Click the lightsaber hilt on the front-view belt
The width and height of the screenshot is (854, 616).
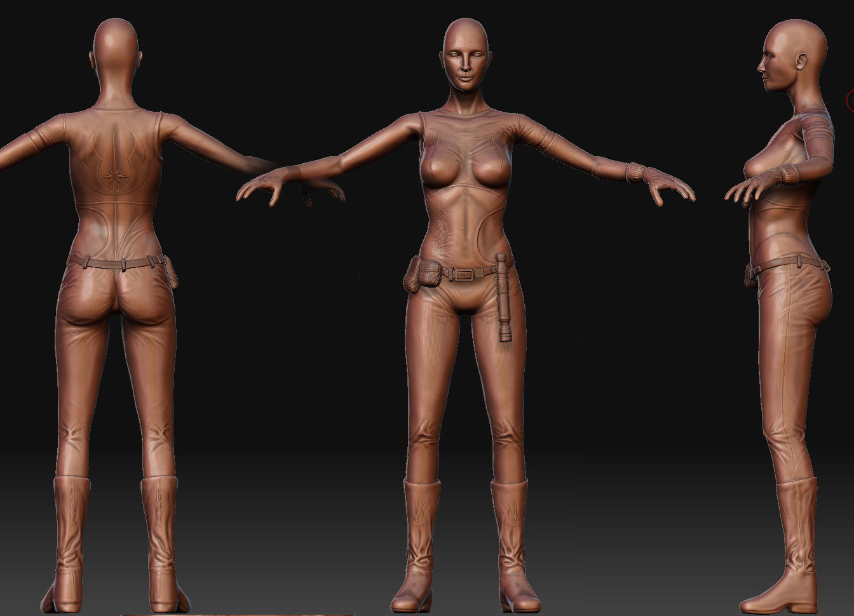[x=505, y=297]
